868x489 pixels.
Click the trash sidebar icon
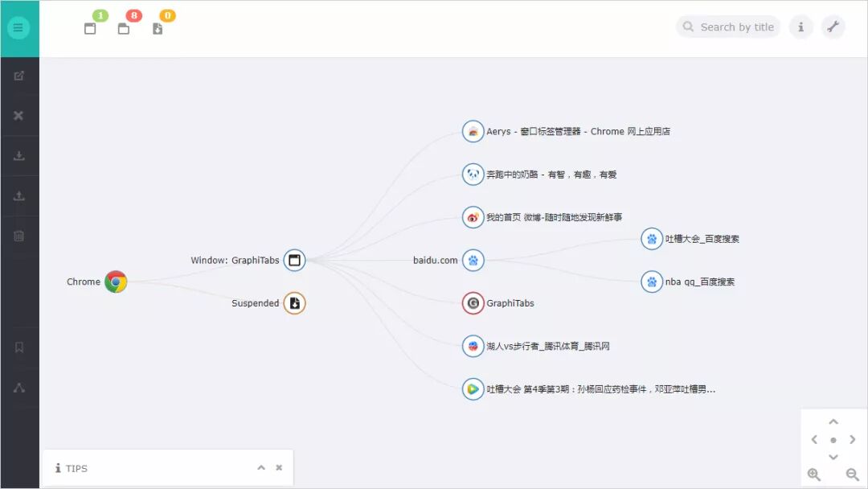(18, 236)
